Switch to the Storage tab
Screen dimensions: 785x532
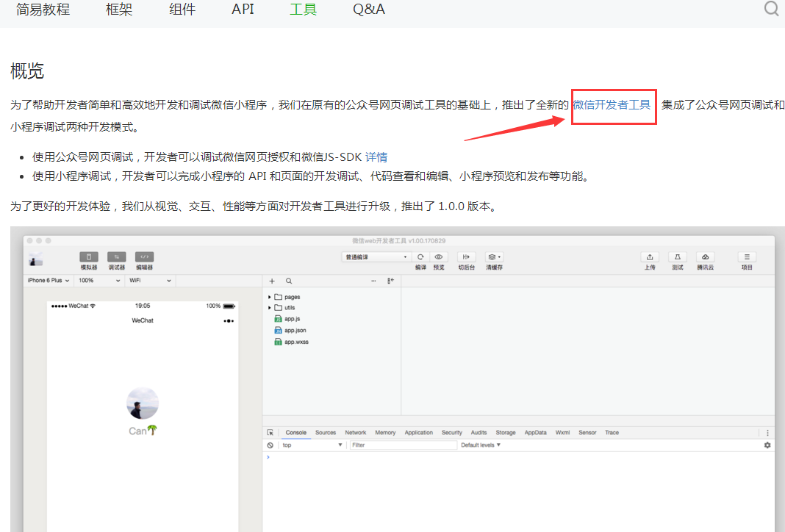(506, 432)
